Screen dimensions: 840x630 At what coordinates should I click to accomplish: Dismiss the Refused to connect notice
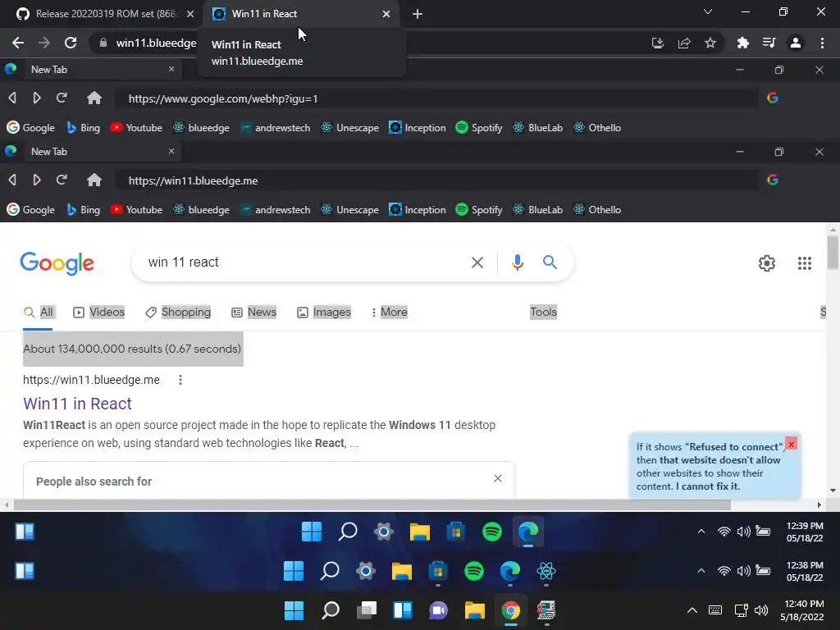[792, 444]
